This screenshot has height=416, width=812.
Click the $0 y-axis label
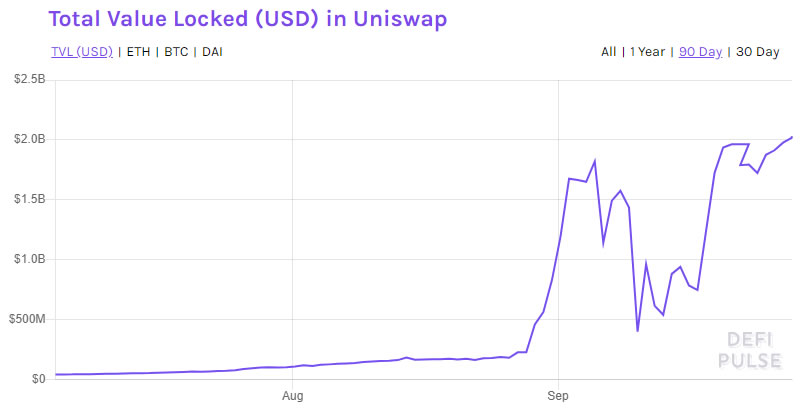pyautogui.click(x=38, y=379)
